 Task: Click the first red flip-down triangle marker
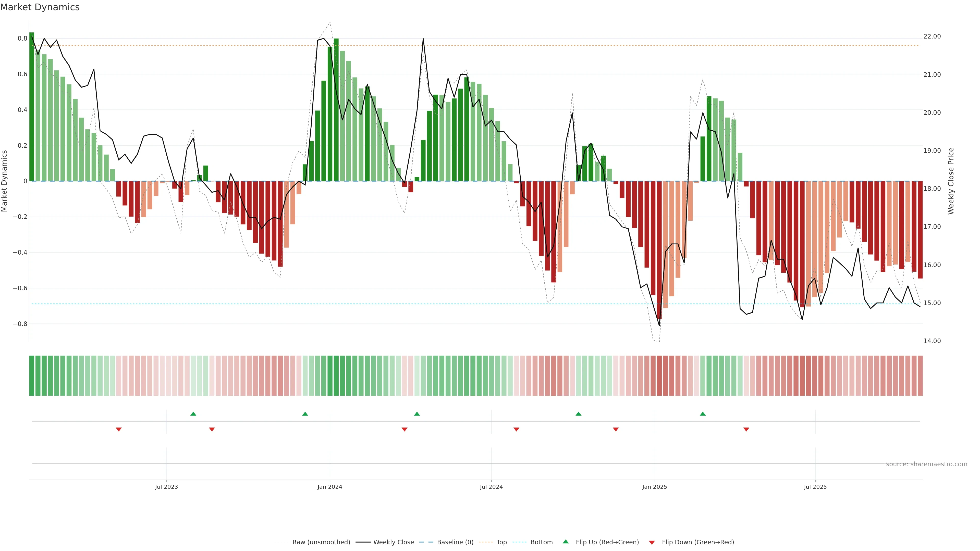click(119, 429)
